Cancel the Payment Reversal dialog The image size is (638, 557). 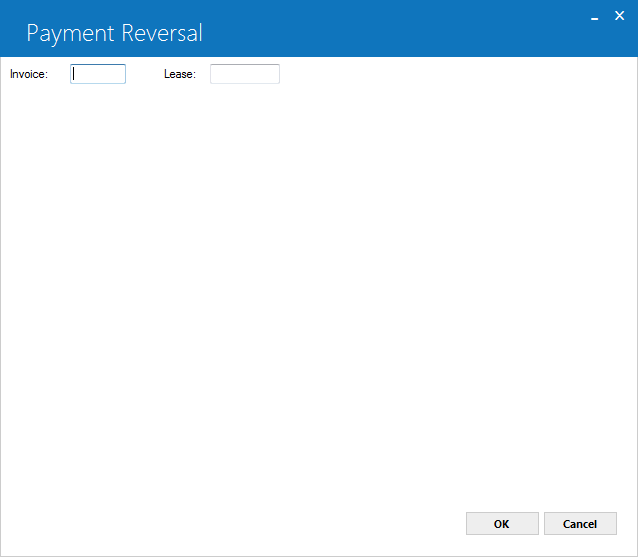tap(580, 524)
